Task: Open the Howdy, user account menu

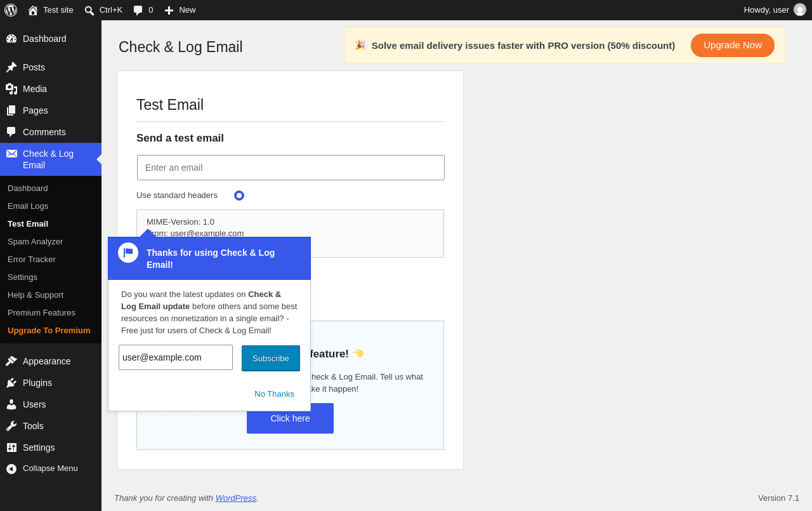Action: [x=775, y=10]
